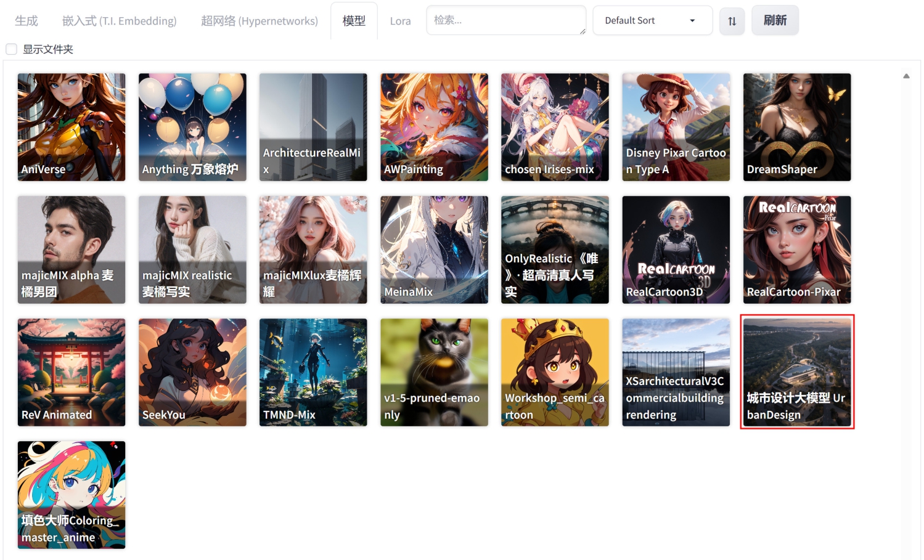This screenshot has width=924, height=560.
Task: Select the AniVerse model card
Action: [x=72, y=127]
